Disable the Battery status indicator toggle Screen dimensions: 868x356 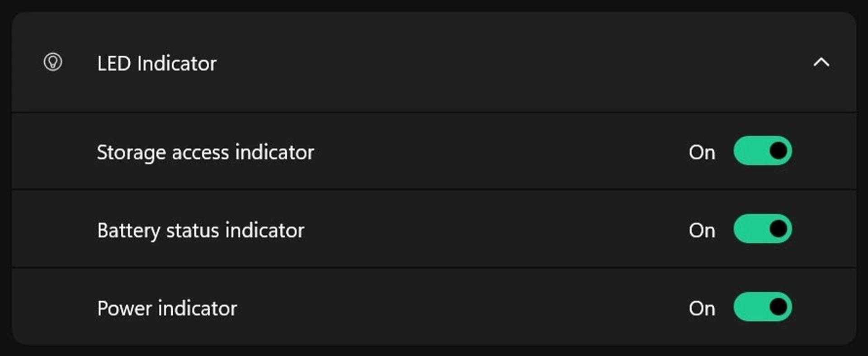(x=762, y=229)
